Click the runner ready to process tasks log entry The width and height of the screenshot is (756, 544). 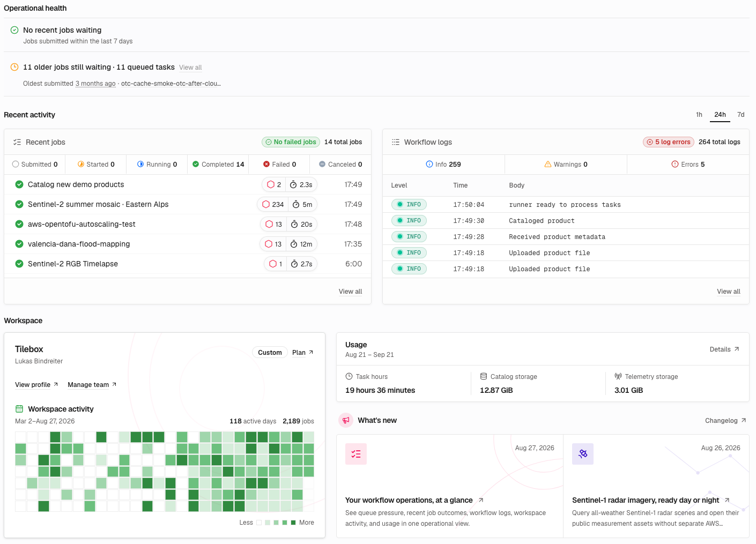click(x=566, y=205)
